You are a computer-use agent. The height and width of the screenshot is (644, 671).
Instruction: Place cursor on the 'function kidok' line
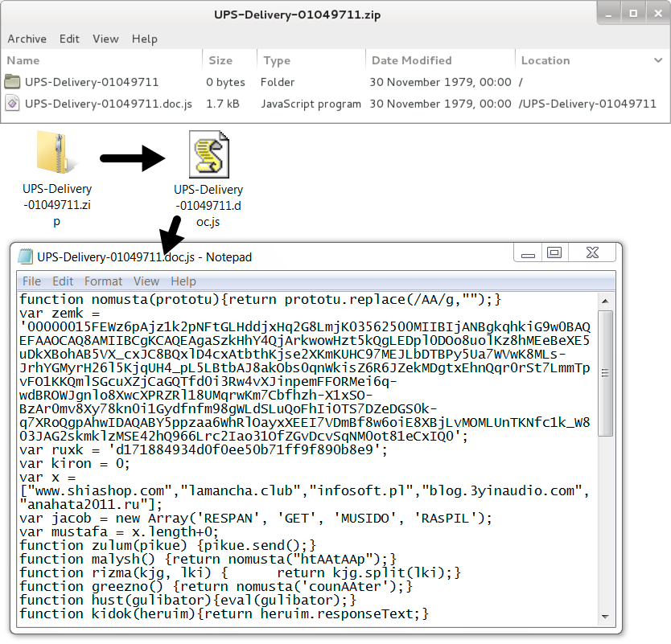click(224, 614)
